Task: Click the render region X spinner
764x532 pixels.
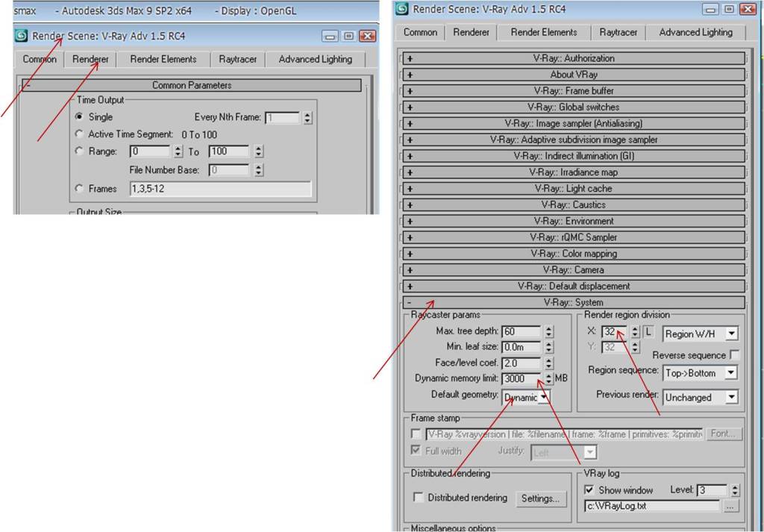Action: 635,332
